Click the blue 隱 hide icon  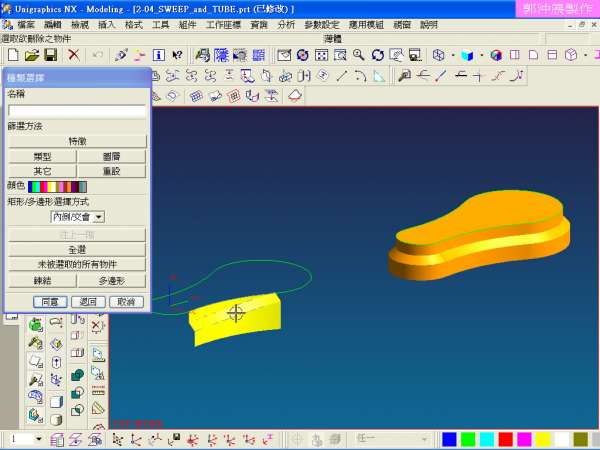pyautogui.click(x=221, y=55)
